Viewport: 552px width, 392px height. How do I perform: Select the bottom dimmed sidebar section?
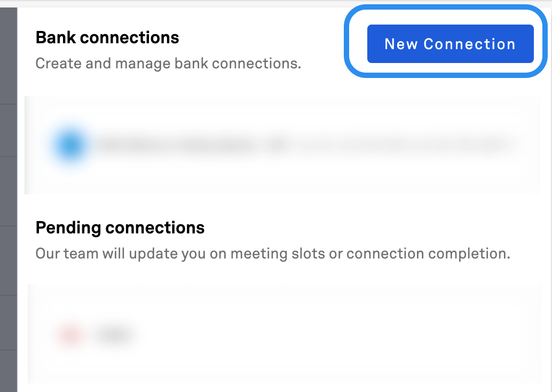9,371
